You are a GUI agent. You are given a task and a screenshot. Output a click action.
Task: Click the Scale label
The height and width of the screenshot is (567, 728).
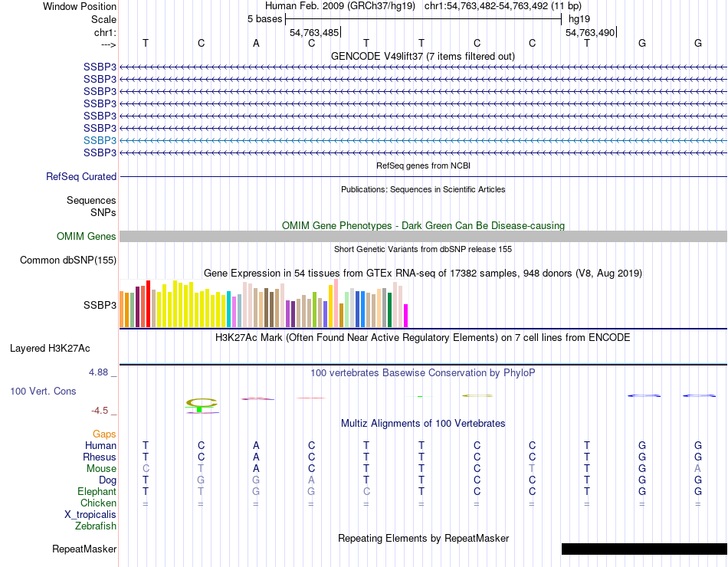pyautogui.click(x=104, y=19)
